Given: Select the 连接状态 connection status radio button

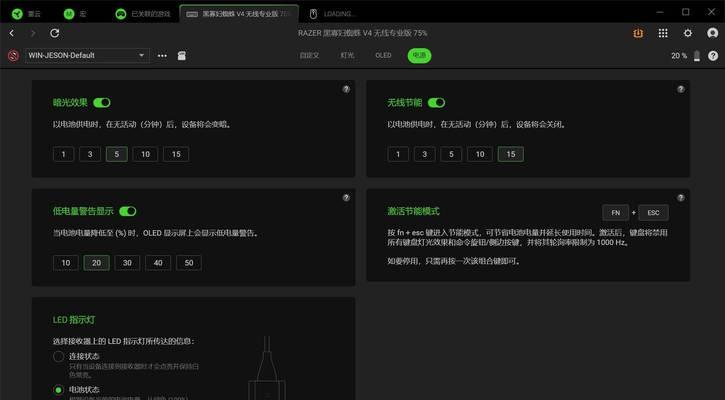Looking at the screenshot, I should (x=58, y=357).
